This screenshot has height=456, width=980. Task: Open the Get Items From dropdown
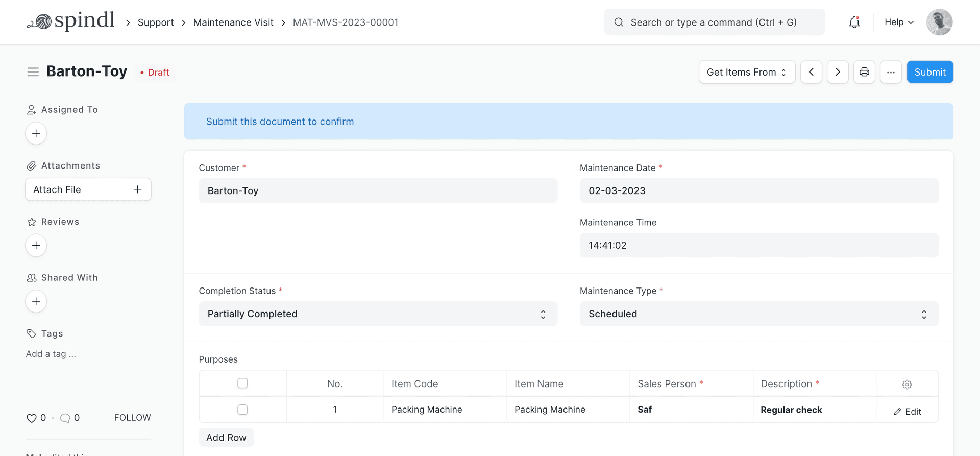tap(747, 72)
